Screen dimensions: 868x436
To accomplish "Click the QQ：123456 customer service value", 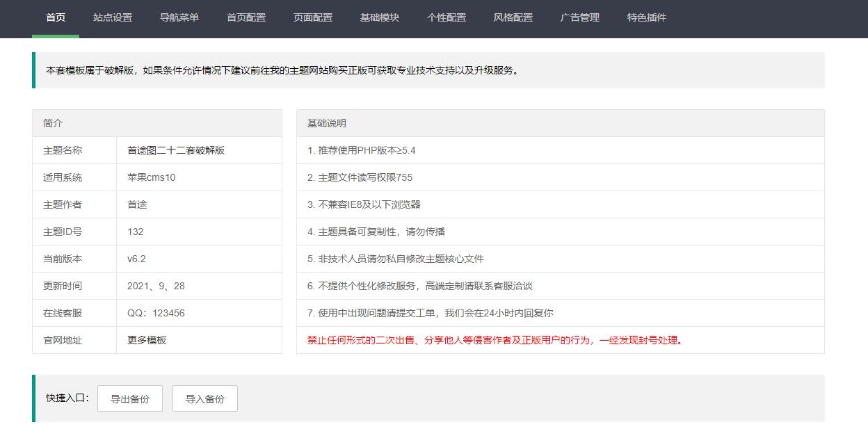I will click(156, 313).
